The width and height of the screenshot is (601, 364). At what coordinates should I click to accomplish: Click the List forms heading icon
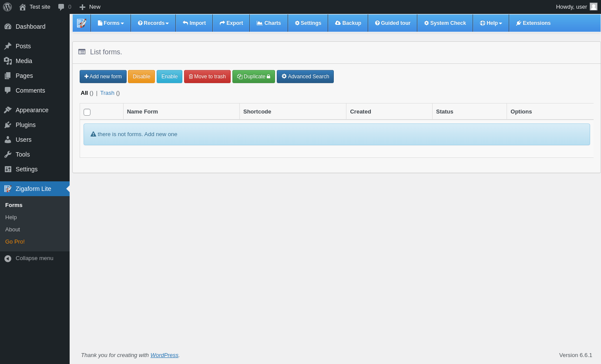point(82,52)
